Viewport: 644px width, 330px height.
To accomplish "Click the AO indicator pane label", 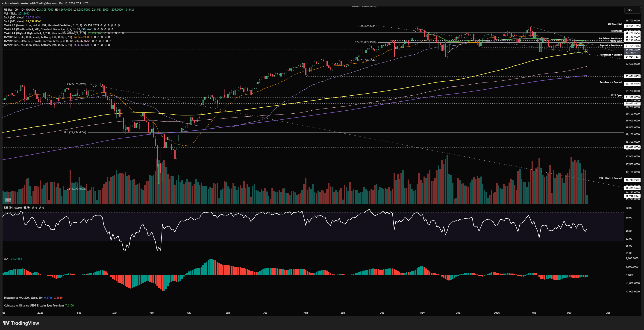I will [x=6, y=259].
